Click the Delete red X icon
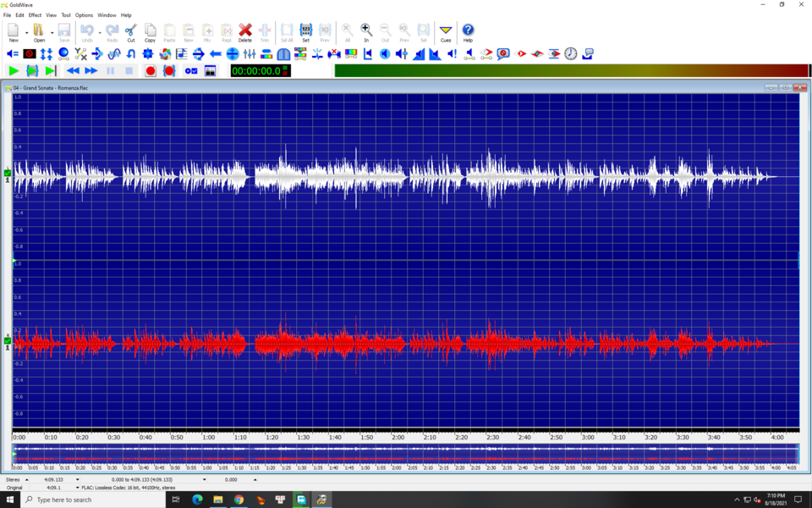This screenshot has height=508, width=812. (x=245, y=33)
